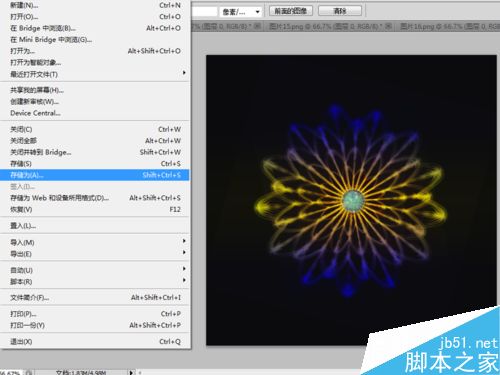Expand the 自动(U) submenu

95,270
